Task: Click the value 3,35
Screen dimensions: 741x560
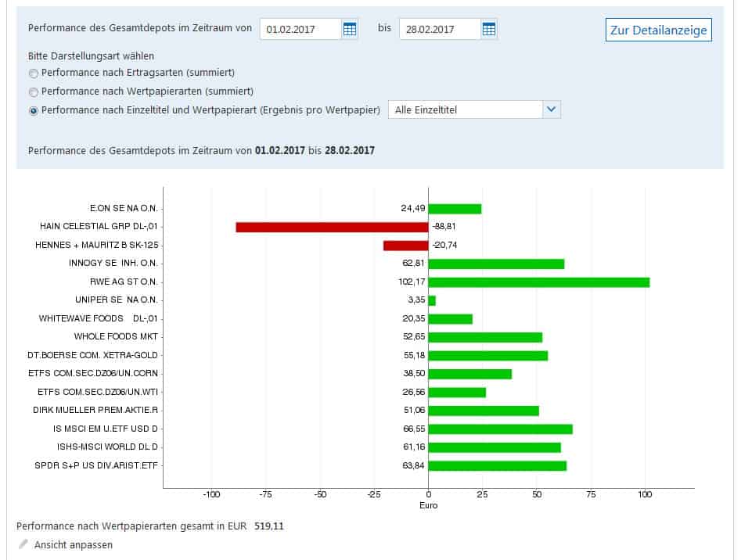Action: pos(416,300)
